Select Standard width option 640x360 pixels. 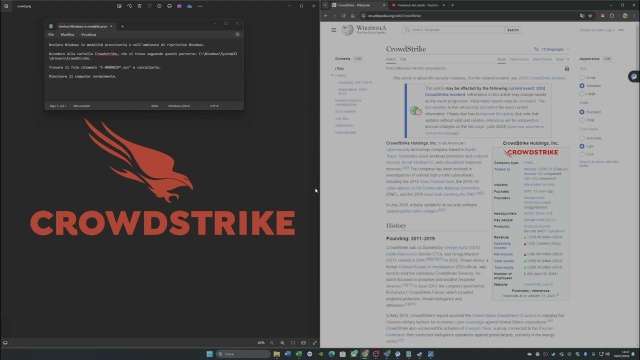click(x=582, y=112)
